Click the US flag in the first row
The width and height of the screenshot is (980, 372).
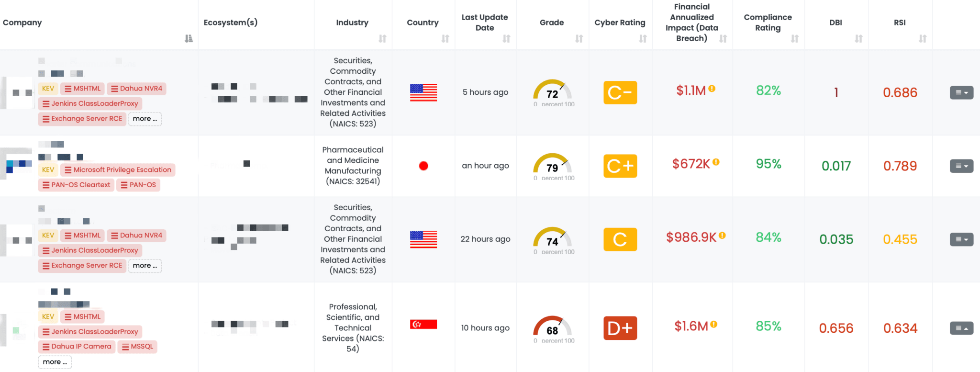tap(423, 92)
